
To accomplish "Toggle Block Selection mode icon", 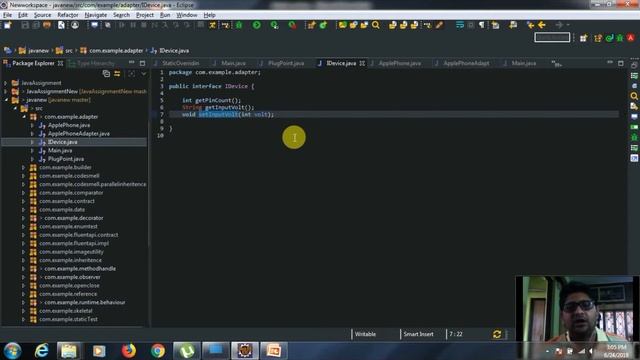I will (471, 25).
